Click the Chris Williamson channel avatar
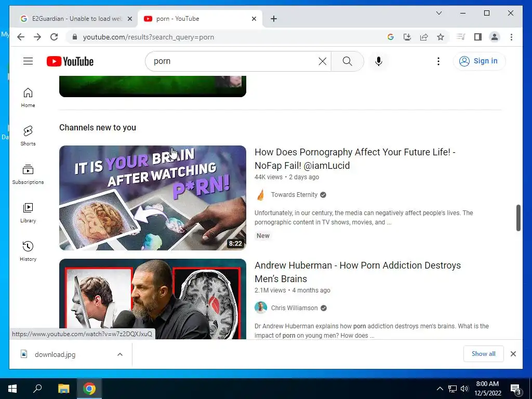The image size is (532, 399). [x=261, y=308]
